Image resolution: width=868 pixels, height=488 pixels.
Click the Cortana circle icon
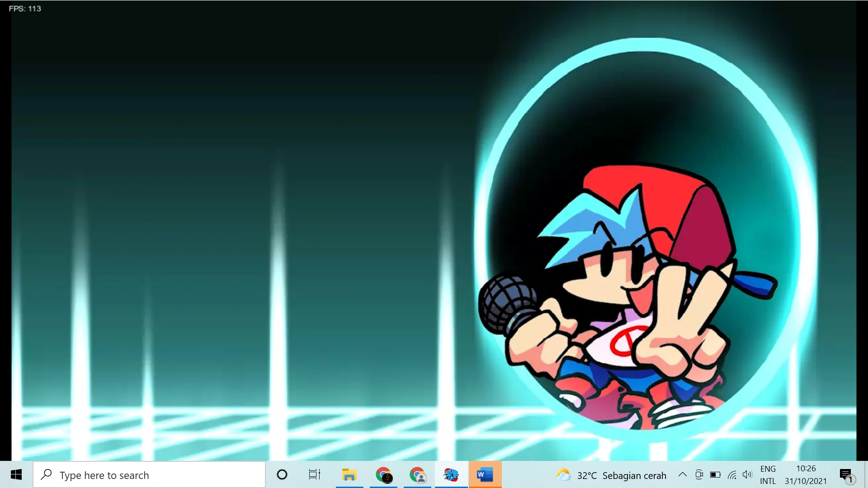point(282,475)
